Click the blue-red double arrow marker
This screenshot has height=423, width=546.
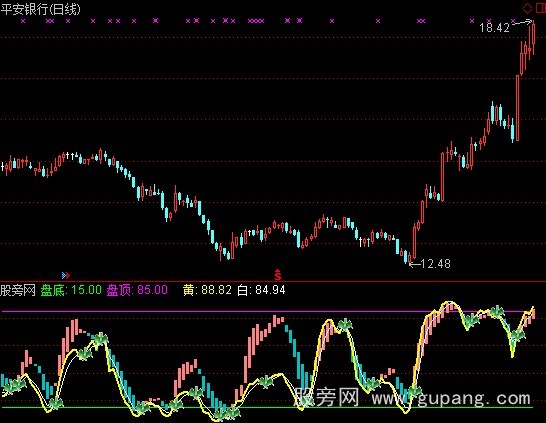click(x=66, y=275)
